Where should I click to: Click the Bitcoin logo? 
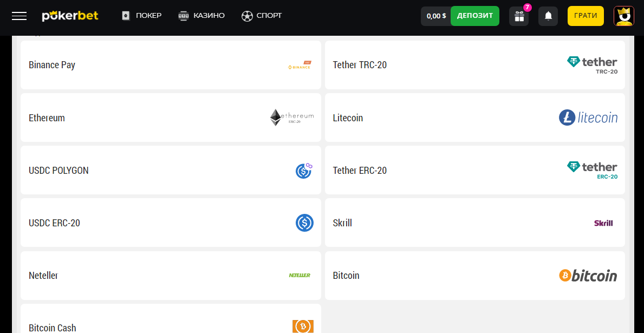(588, 276)
